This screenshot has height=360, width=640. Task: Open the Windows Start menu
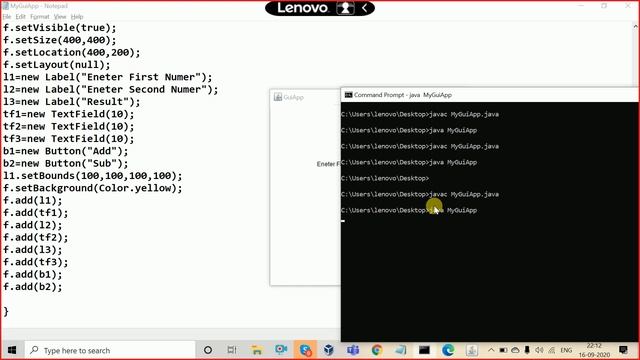click(12, 350)
